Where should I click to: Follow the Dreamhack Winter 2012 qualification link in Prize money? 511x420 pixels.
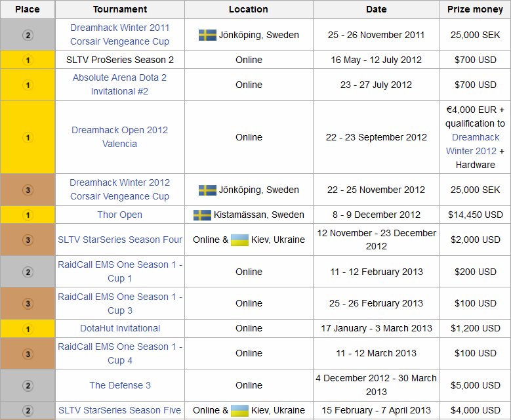click(x=472, y=144)
